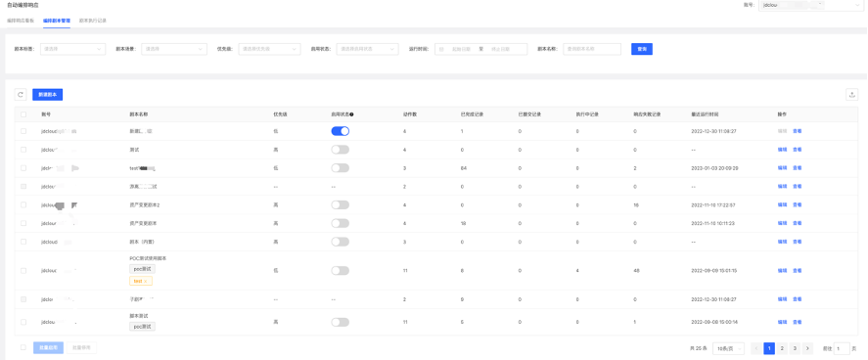Go to page 3
Viewport: 868px width, 360px height.
click(795, 348)
